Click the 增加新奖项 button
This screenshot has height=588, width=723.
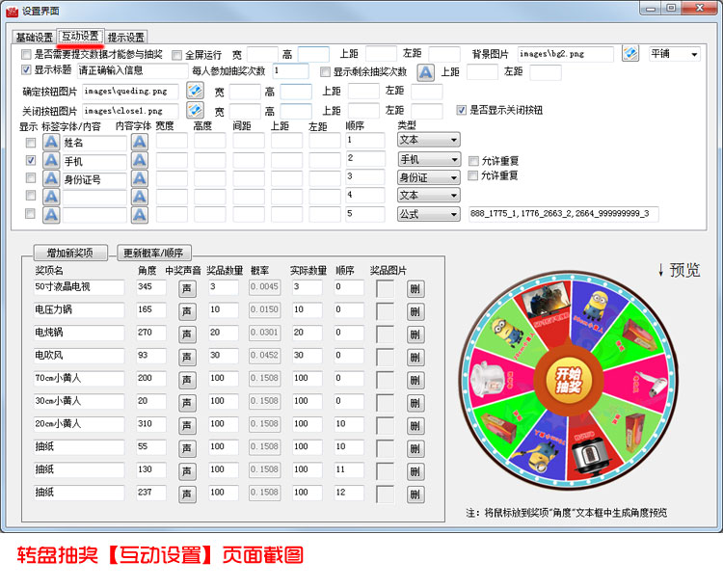pyautogui.click(x=70, y=254)
